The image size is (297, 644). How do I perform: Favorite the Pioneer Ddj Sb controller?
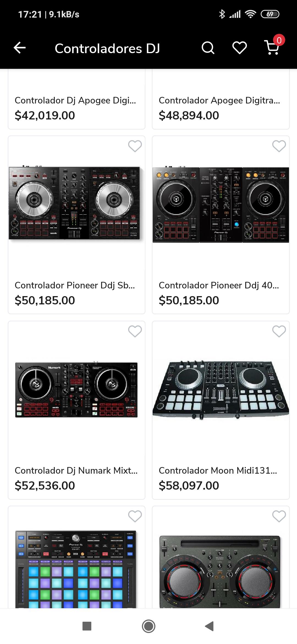tap(135, 146)
